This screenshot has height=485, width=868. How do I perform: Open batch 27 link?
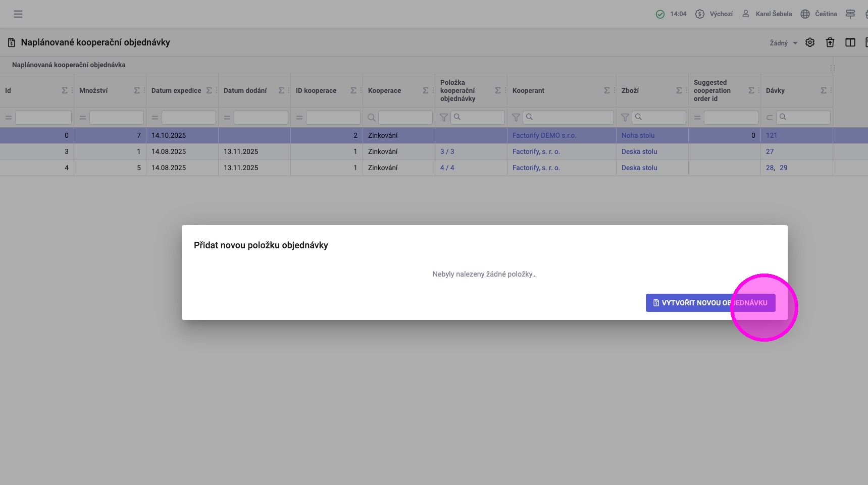pyautogui.click(x=770, y=151)
